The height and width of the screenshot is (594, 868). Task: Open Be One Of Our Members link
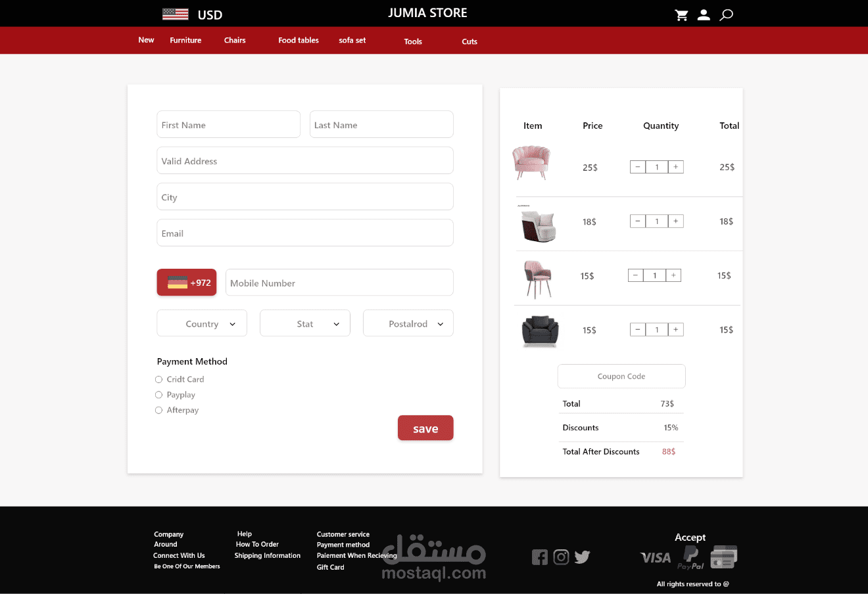pyautogui.click(x=187, y=566)
